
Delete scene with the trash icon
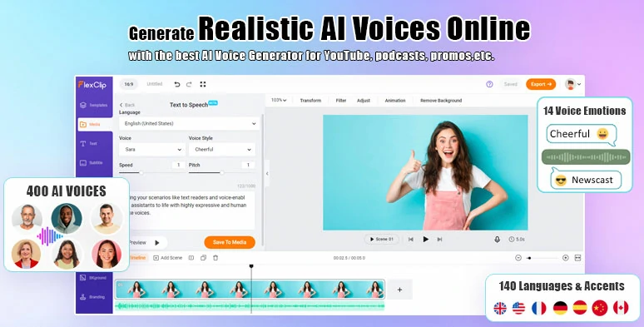point(215,258)
